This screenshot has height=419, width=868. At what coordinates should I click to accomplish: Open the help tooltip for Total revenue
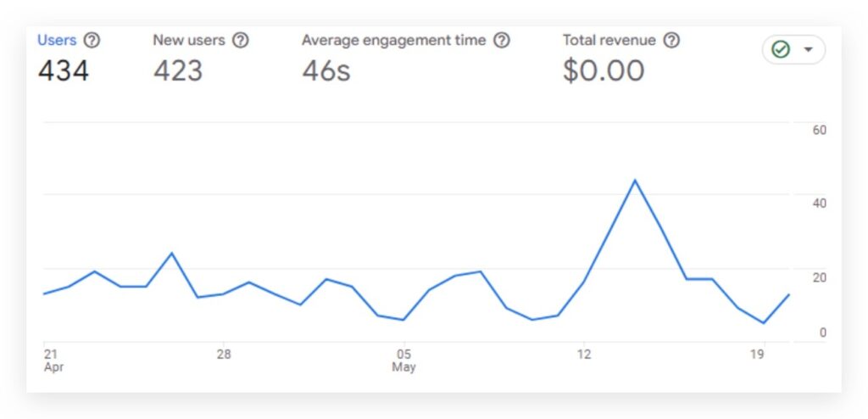coord(671,41)
